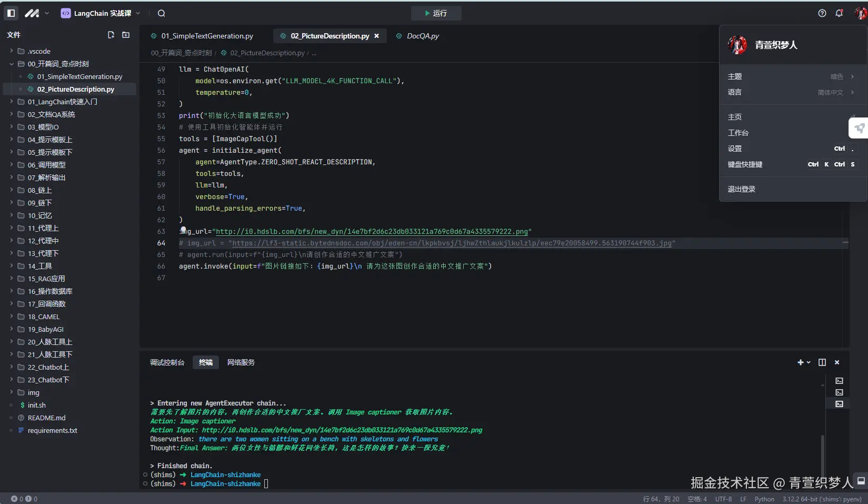Click the errors and warnings status indicator
The width and height of the screenshot is (868, 504).
point(24,499)
